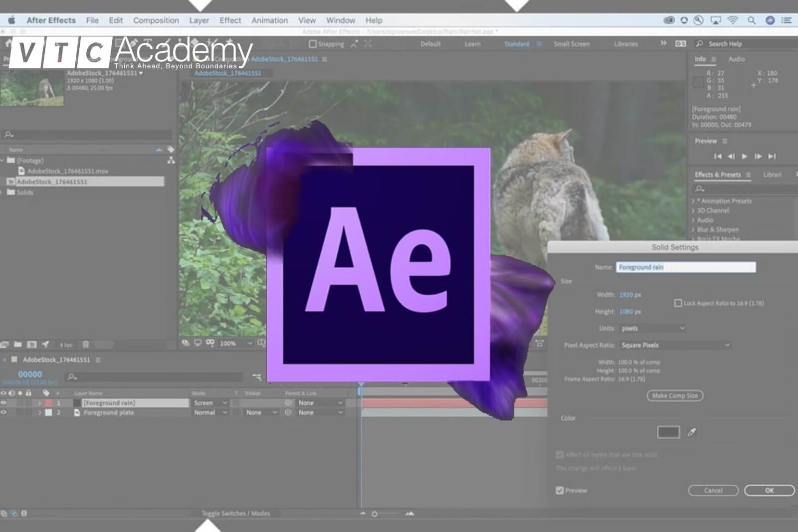
Task: Click the Color swatch in Solid Settings
Action: click(668, 432)
